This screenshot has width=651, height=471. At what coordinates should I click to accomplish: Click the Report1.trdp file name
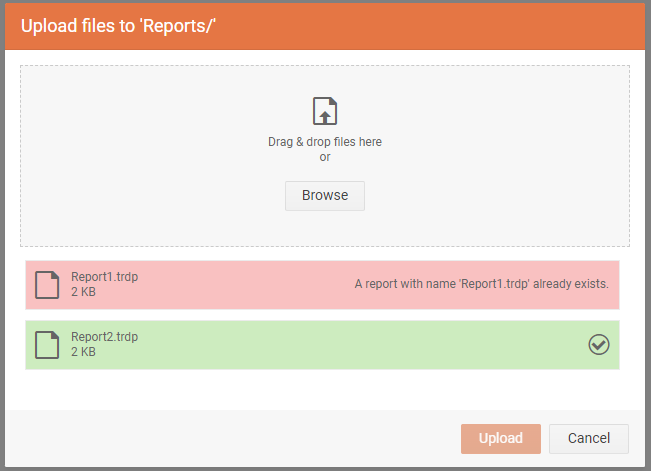pos(104,277)
